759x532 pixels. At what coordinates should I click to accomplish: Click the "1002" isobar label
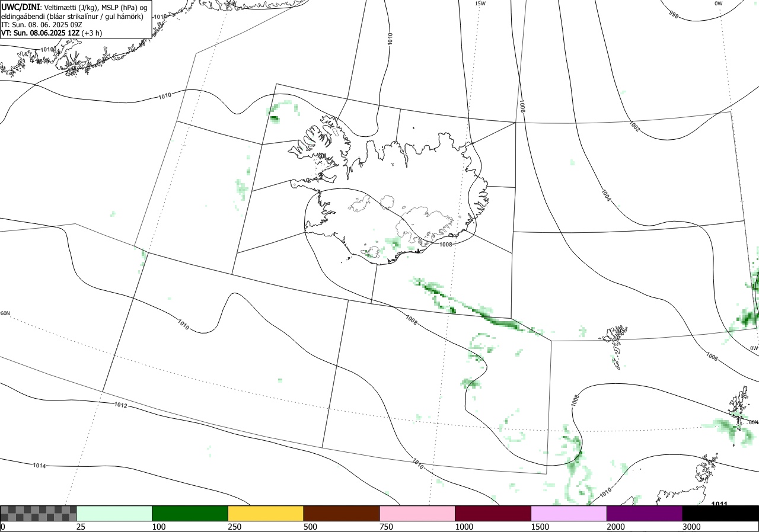click(634, 126)
